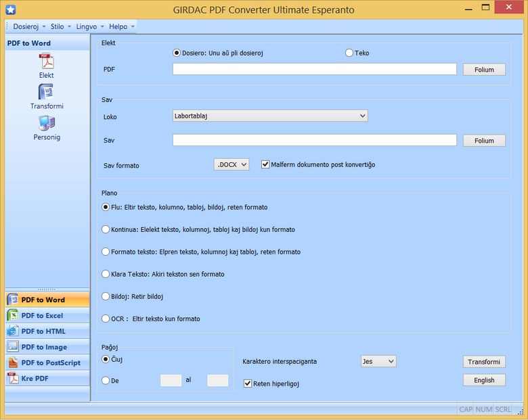Screen dimensions: 528x420
Task: Click the PDF to Word panel icon
Action: point(13,300)
